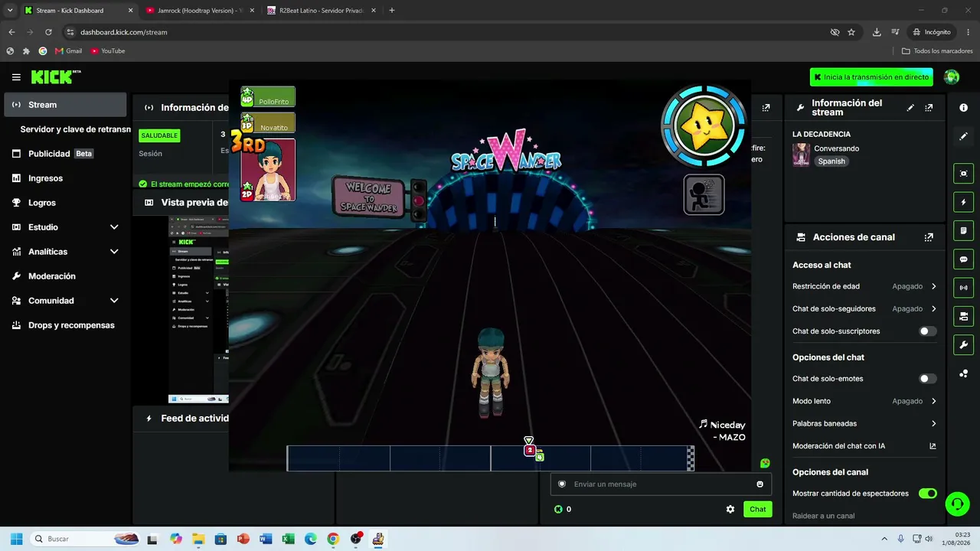Viewport: 980px width, 551px height.
Task: Go to Logros page
Action: pos(65,203)
